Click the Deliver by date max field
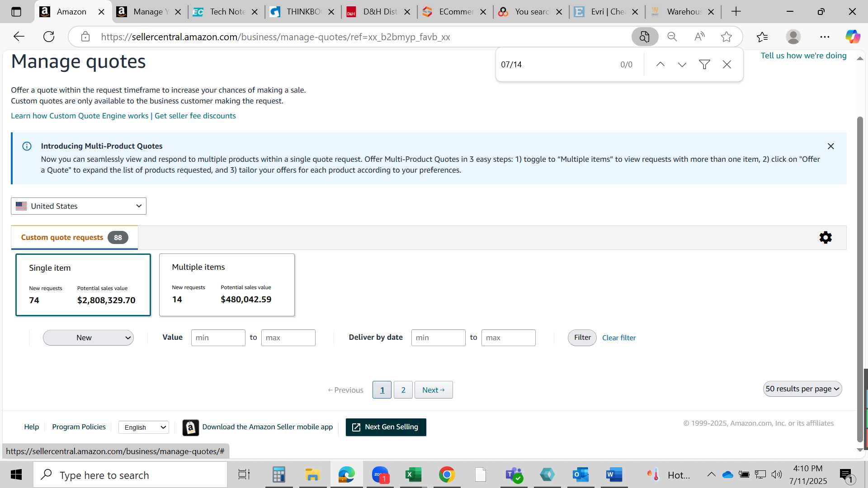Screen dimensions: 868x488 [x=509, y=338]
